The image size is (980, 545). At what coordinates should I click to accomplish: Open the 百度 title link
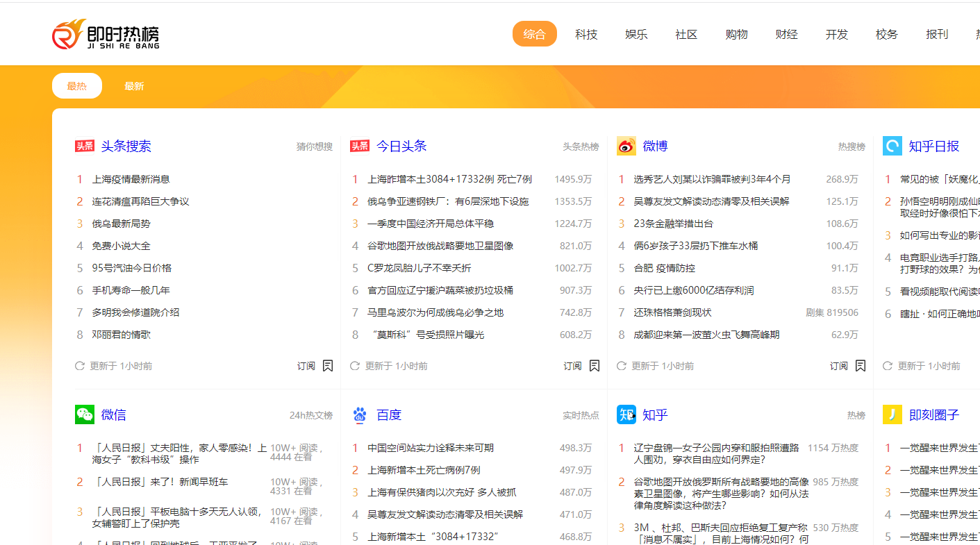coord(389,414)
